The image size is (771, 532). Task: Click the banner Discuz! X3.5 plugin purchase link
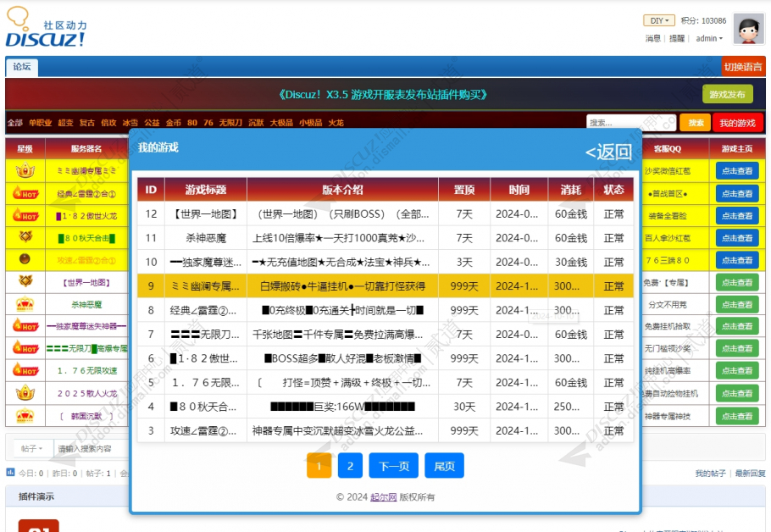383,94
